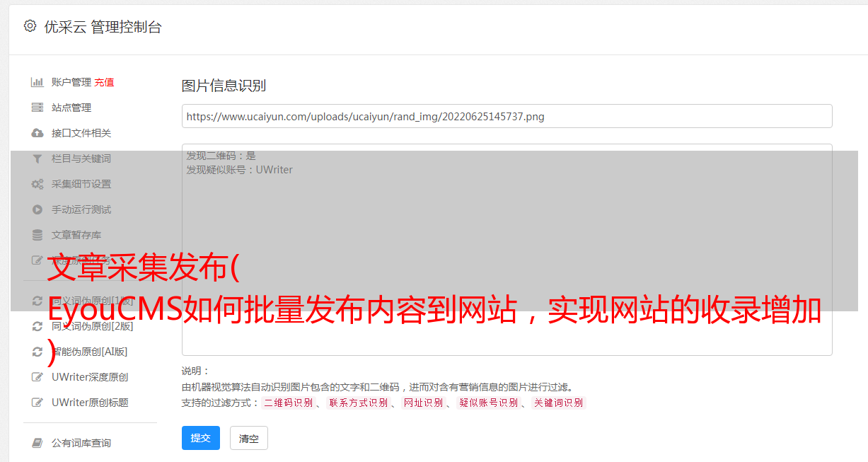868x462 pixels.
Task: Click the refresh icon for 同义词伪原创[1版]
Action: (x=37, y=301)
